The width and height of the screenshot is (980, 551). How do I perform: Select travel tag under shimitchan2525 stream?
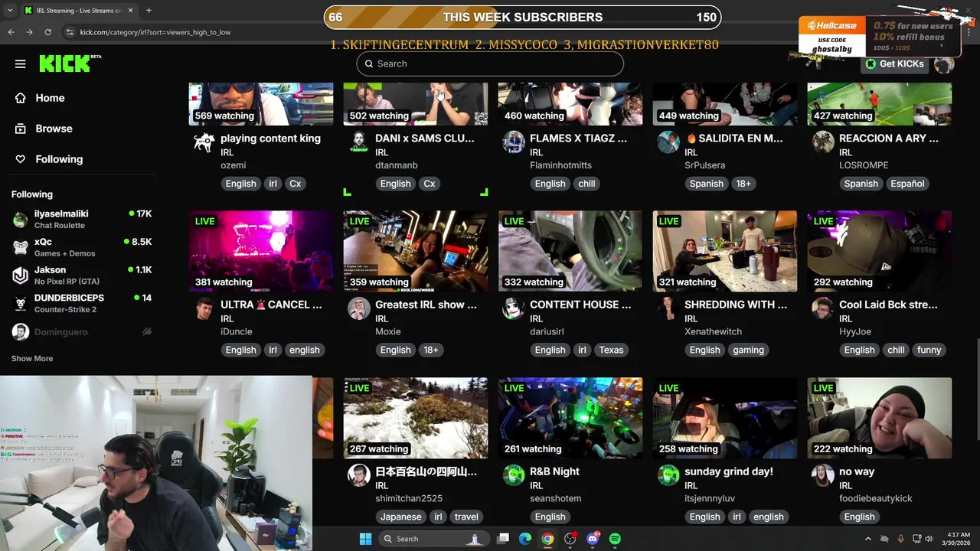pyautogui.click(x=466, y=517)
